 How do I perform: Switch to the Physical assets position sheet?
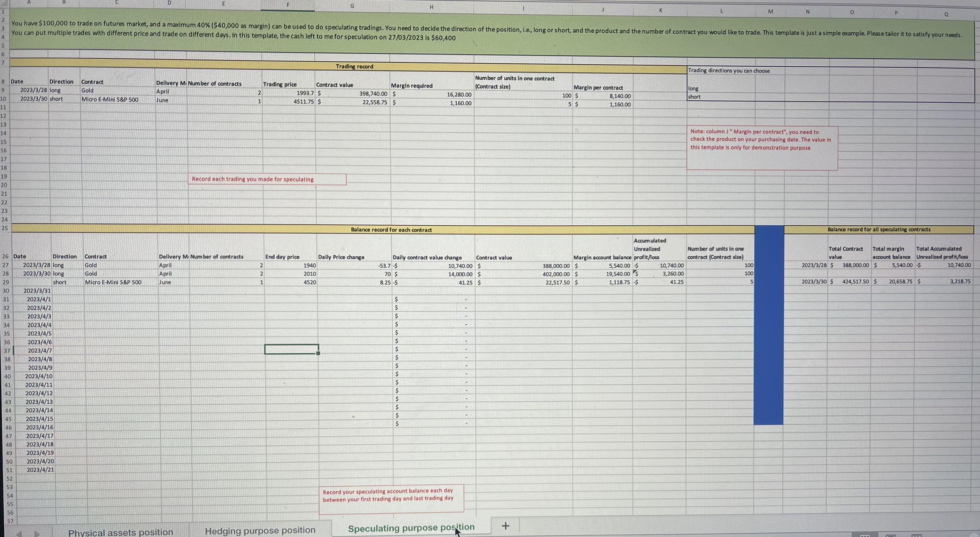[122, 532]
